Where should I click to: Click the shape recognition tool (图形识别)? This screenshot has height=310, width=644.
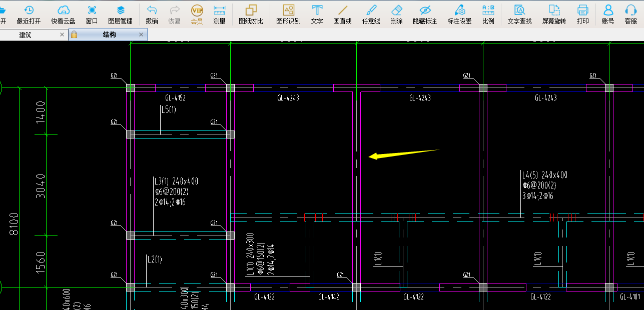pyautogui.click(x=288, y=14)
